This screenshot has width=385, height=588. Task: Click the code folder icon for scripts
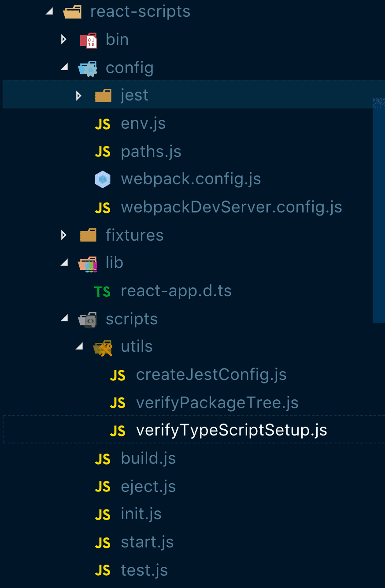(88, 320)
